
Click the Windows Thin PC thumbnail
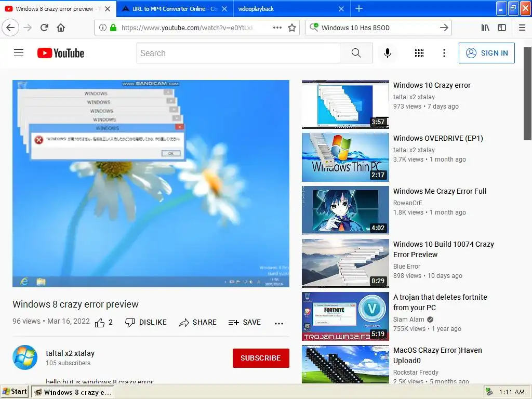pyautogui.click(x=345, y=157)
